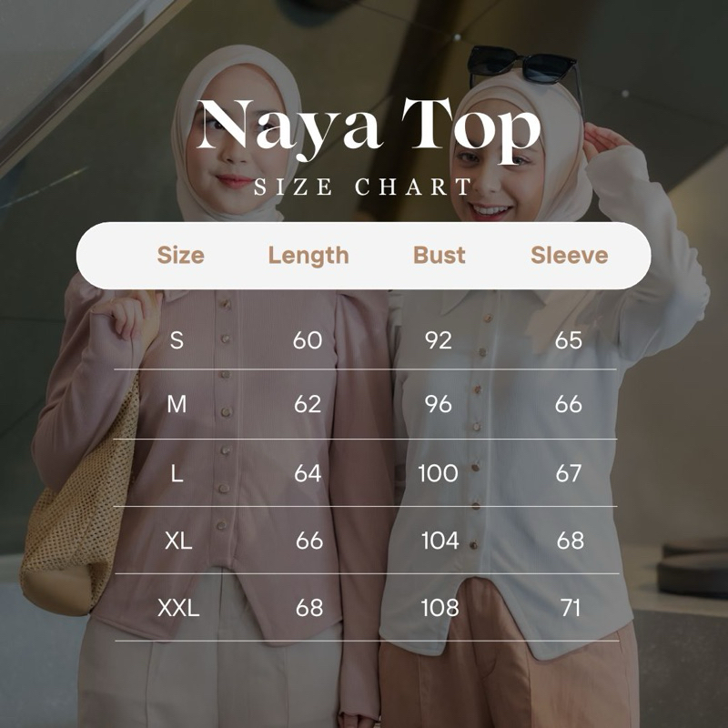Select the SIZE CHART subtitle
728x728 pixels.
tap(363, 187)
